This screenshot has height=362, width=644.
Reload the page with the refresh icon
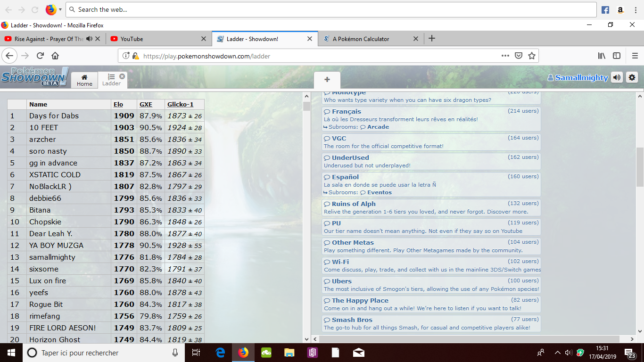click(40, 56)
